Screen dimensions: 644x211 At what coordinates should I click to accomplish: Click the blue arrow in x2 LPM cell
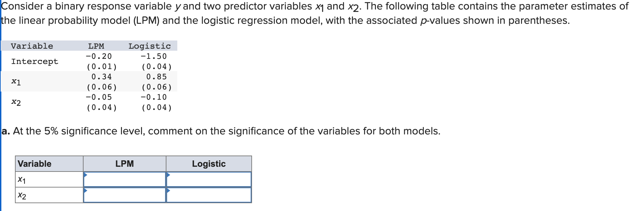tap(85, 191)
